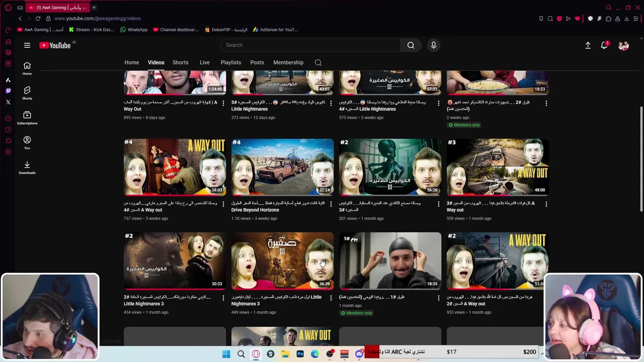Open Shorts in the sidebar
The width and height of the screenshot is (644, 362).
(27, 93)
